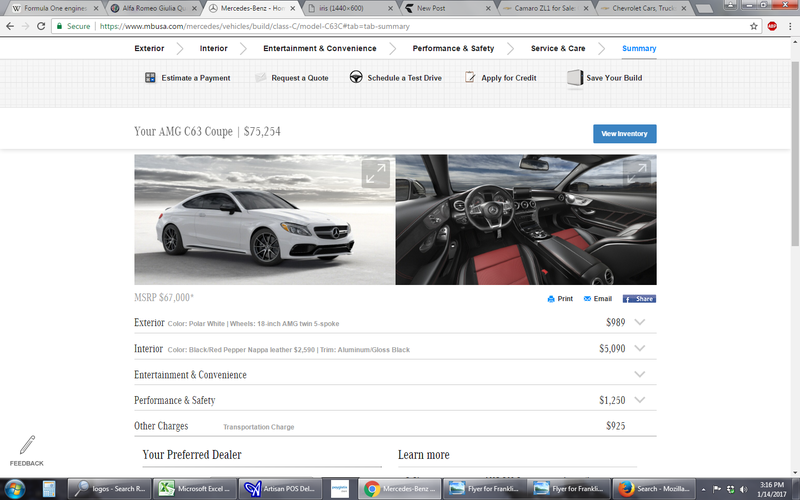The height and width of the screenshot is (500, 800).
Task: Switch to Firefox Search window in taskbar
Action: click(653, 489)
